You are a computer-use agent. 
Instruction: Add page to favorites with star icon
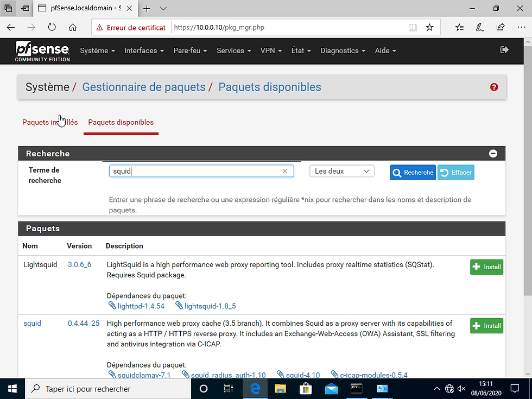(x=429, y=28)
